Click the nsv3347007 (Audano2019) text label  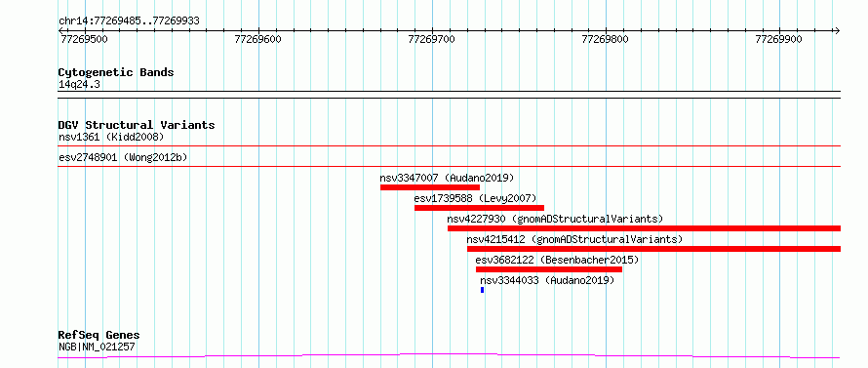click(447, 178)
